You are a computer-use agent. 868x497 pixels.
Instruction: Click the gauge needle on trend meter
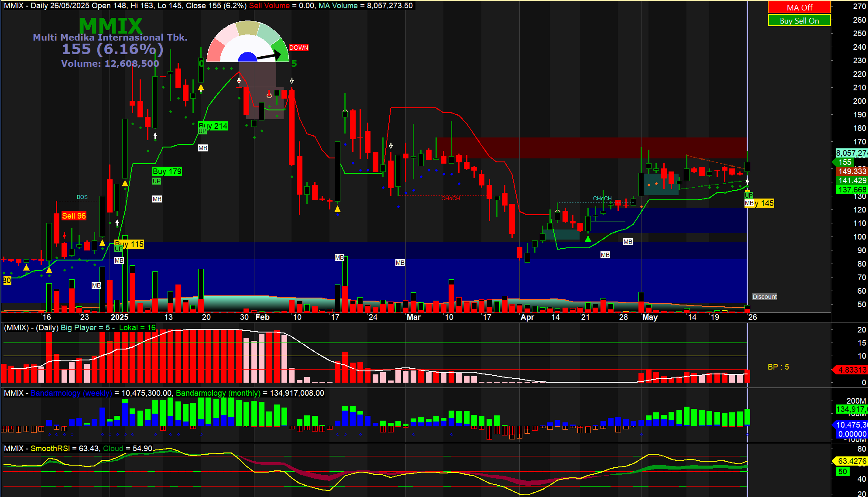coord(268,56)
